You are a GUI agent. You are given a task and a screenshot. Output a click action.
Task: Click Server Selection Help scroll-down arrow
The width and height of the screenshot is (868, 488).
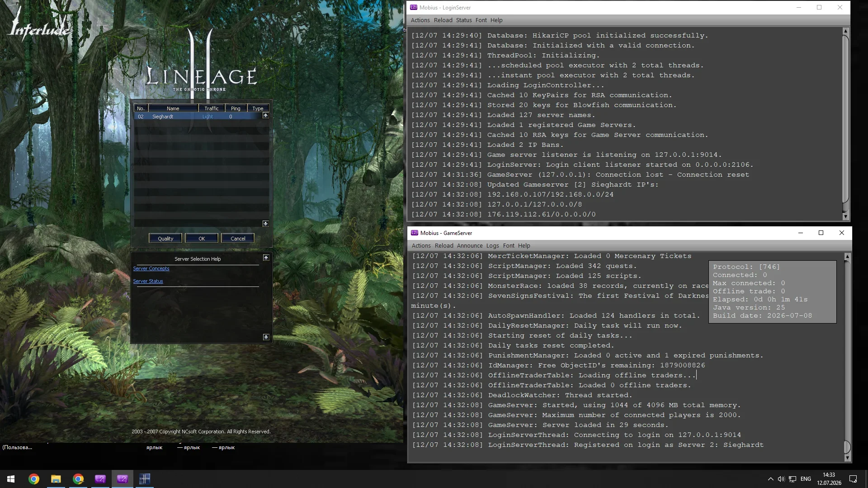[266, 337]
